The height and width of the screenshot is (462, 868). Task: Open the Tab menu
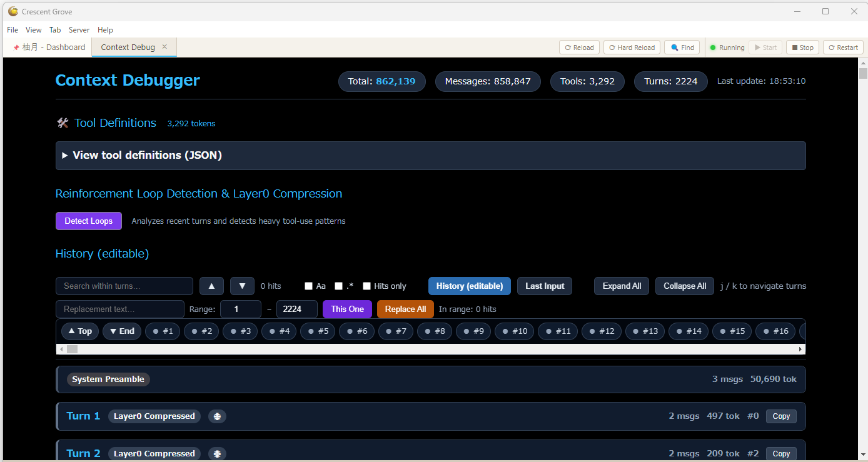click(55, 30)
